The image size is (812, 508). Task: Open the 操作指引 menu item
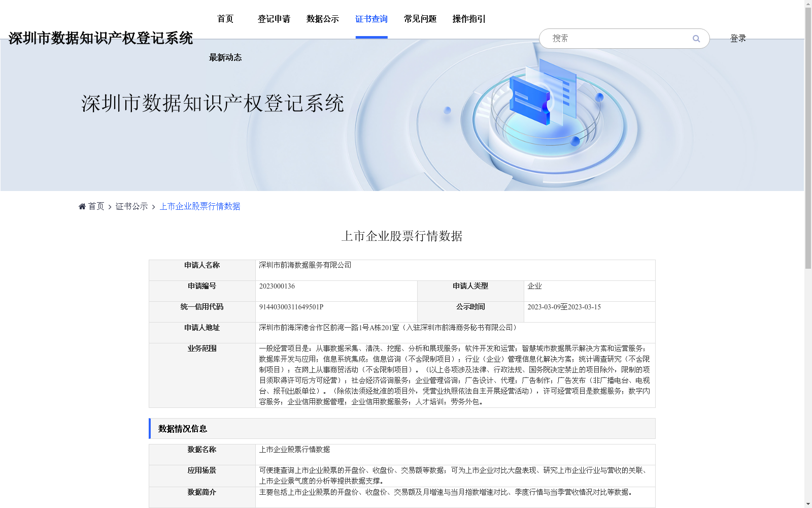click(468, 19)
